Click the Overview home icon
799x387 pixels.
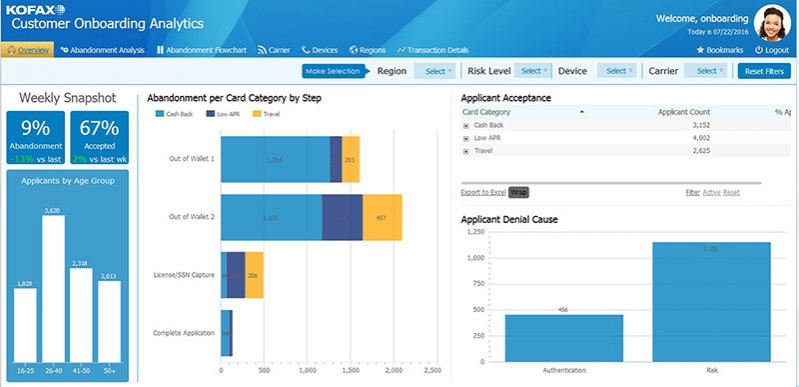coord(12,50)
